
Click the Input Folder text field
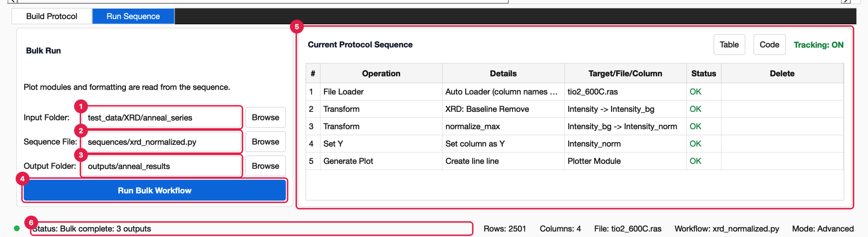click(x=161, y=117)
